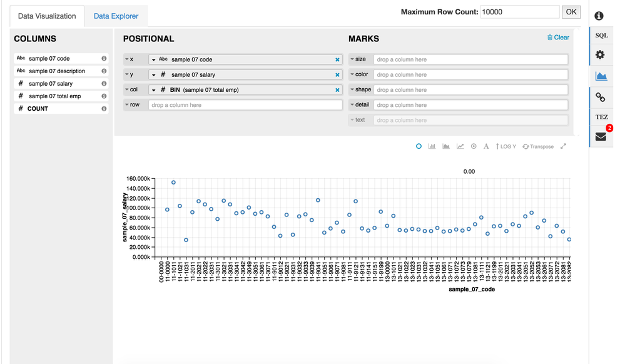The width and height of the screenshot is (625, 364).
Task: Switch to the Data Explorer tab
Action: click(x=116, y=16)
